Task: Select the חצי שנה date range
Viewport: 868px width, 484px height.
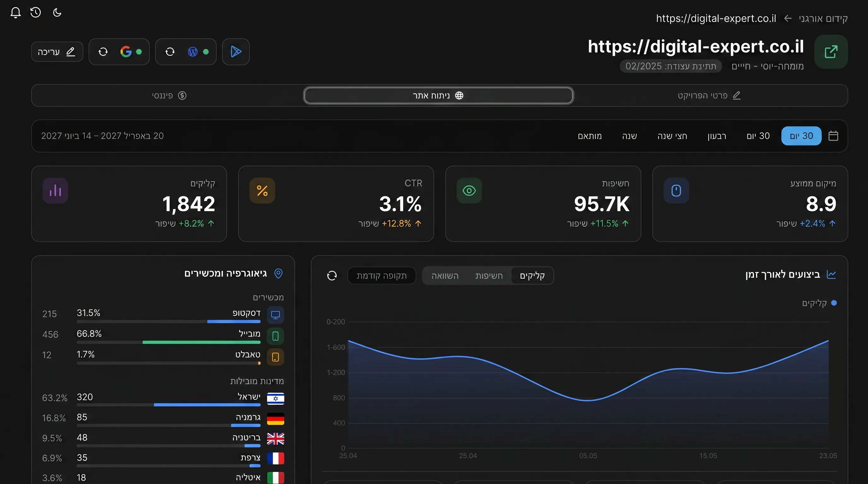Action: tap(672, 136)
